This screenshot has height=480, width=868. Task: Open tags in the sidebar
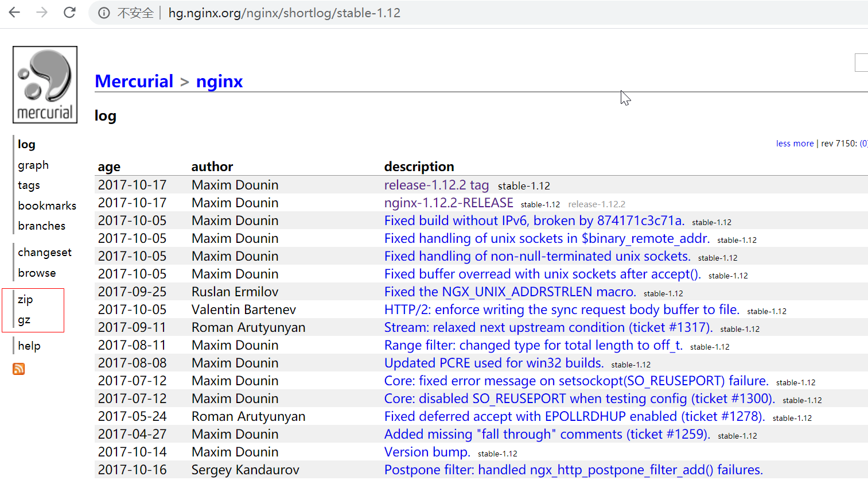point(29,185)
